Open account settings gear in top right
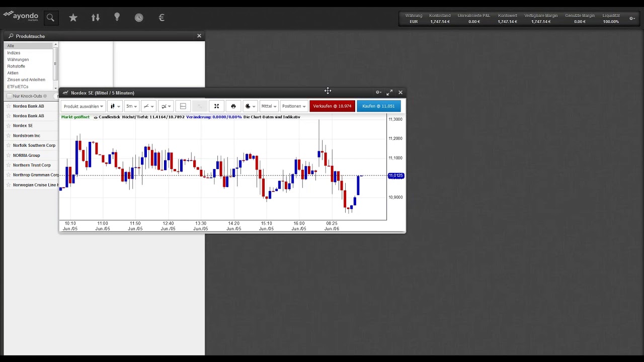Image resolution: width=644 pixels, height=362 pixels. click(x=632, y=19)
